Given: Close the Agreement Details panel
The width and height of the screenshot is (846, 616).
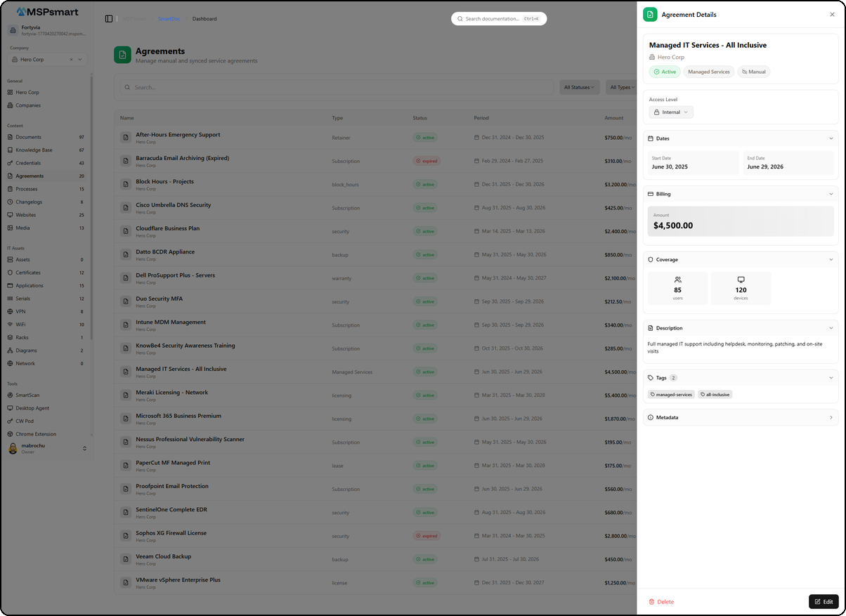Looking at the screenshot, I should pyautogui.click(x=832, y=15).
